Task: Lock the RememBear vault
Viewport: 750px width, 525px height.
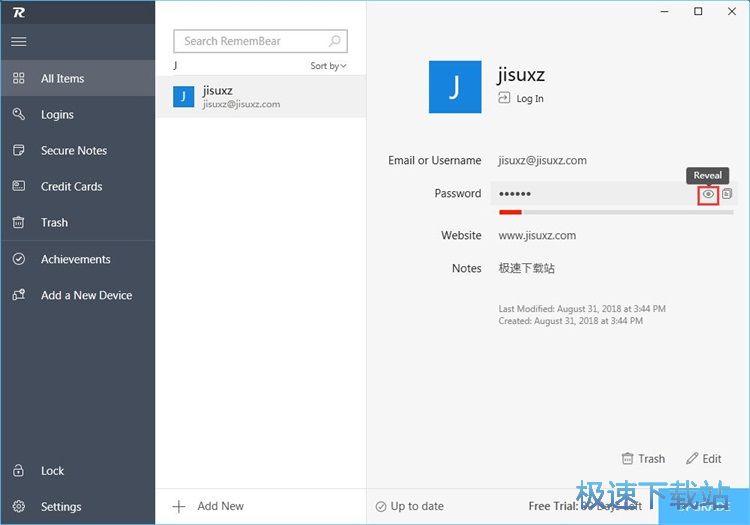Action: [x=77, y=471]
